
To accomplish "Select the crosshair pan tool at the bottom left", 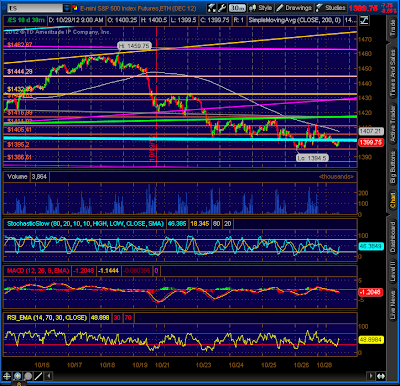I will (7, 376).
